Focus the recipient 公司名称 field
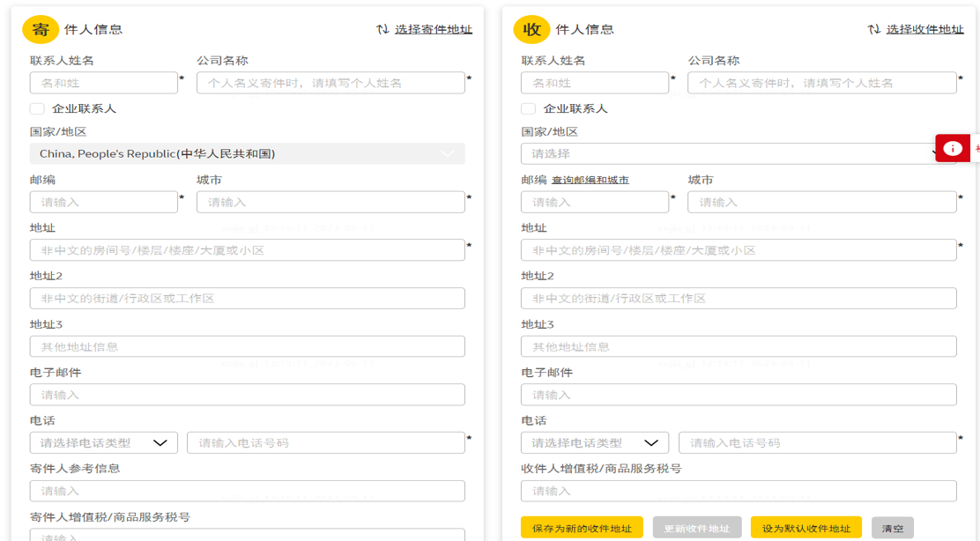Screen dimensions: 980x541 [x=822, y=83]
